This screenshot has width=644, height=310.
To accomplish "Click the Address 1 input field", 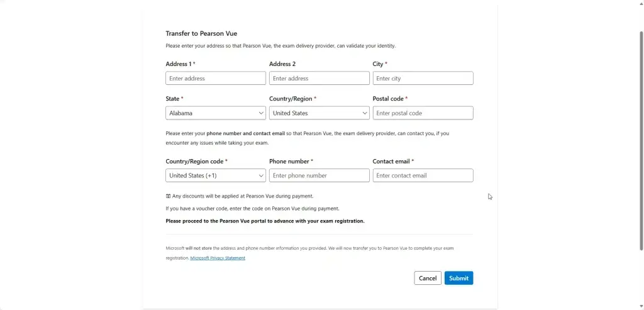I will [x=216, y=78].
